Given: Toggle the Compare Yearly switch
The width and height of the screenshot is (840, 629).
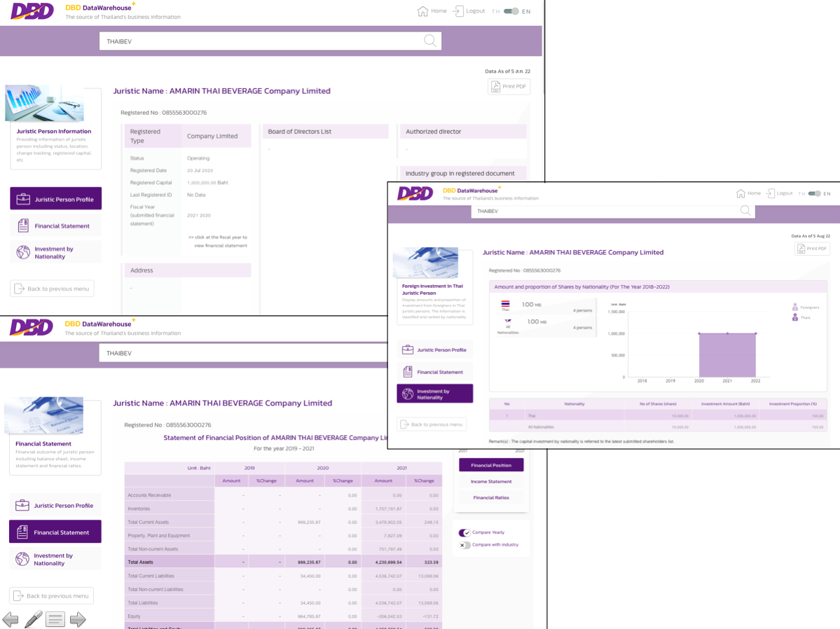Looking at the screenshot, I should (x=464, y=532).
